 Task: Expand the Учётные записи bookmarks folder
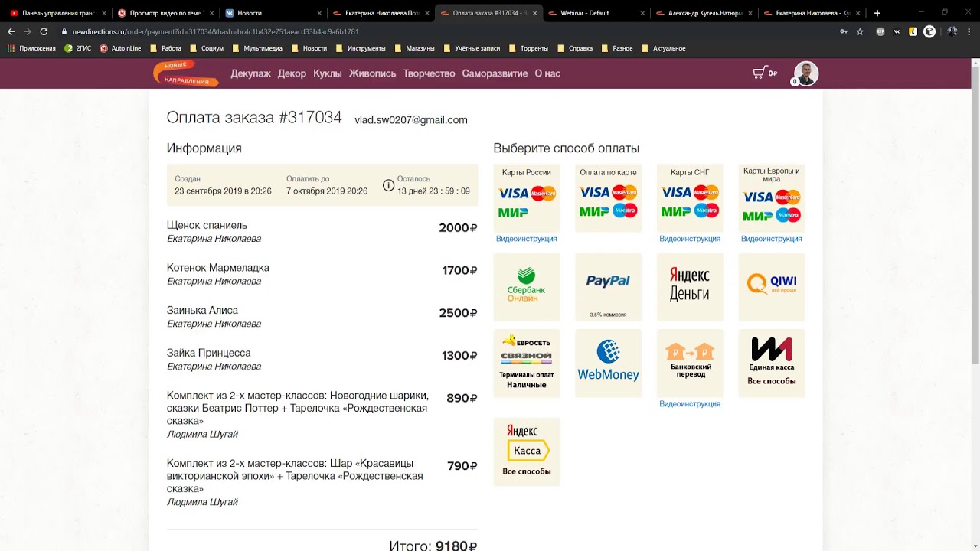point(471,48)
